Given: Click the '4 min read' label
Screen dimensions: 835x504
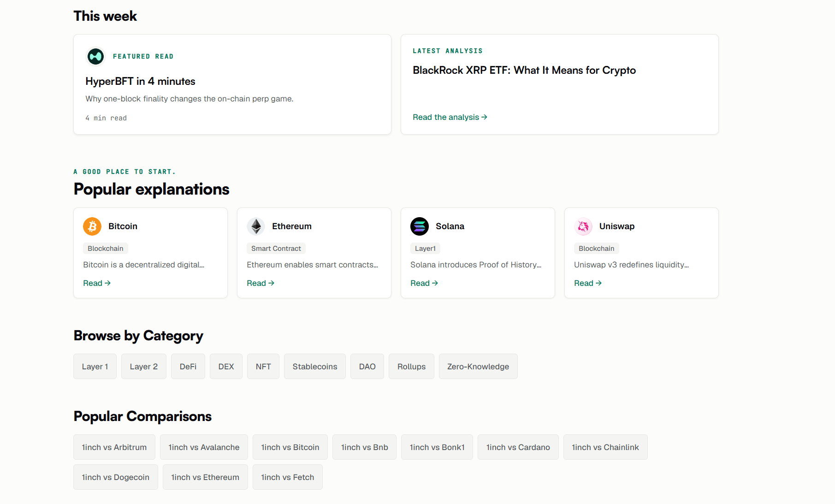Looking at the screenshot, I should click(x=106, y=118).
